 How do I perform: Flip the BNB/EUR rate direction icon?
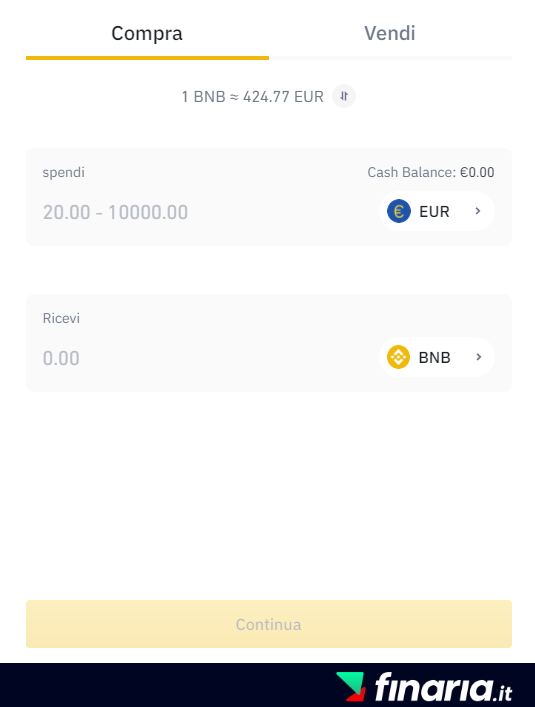(344, 96)
